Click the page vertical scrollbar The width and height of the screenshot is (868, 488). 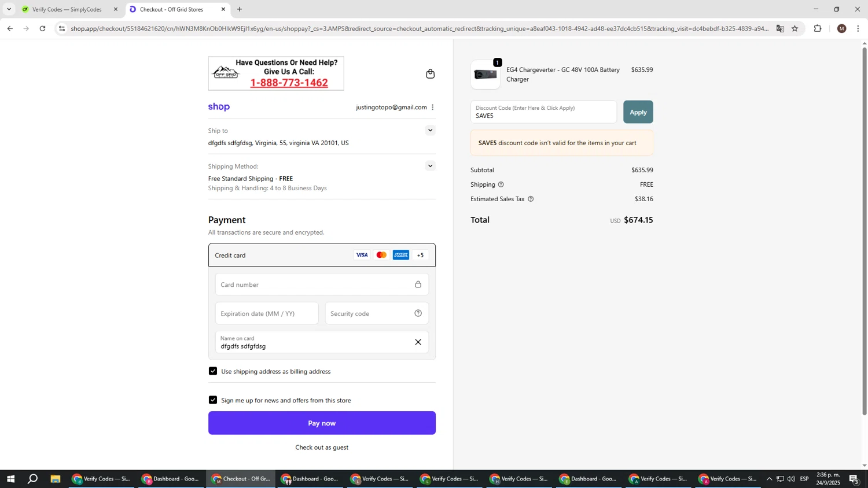pyautogui.click(x=865, y=231)
